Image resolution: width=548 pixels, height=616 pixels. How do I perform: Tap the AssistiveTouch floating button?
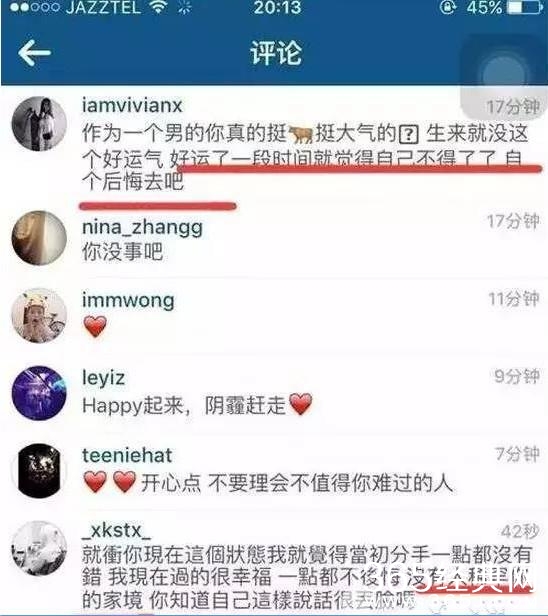click(x=504, y=76)
